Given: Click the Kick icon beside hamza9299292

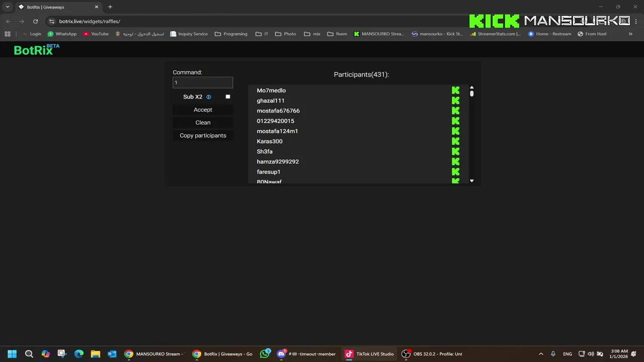Looking at the screenshot, I should point(455,161).
